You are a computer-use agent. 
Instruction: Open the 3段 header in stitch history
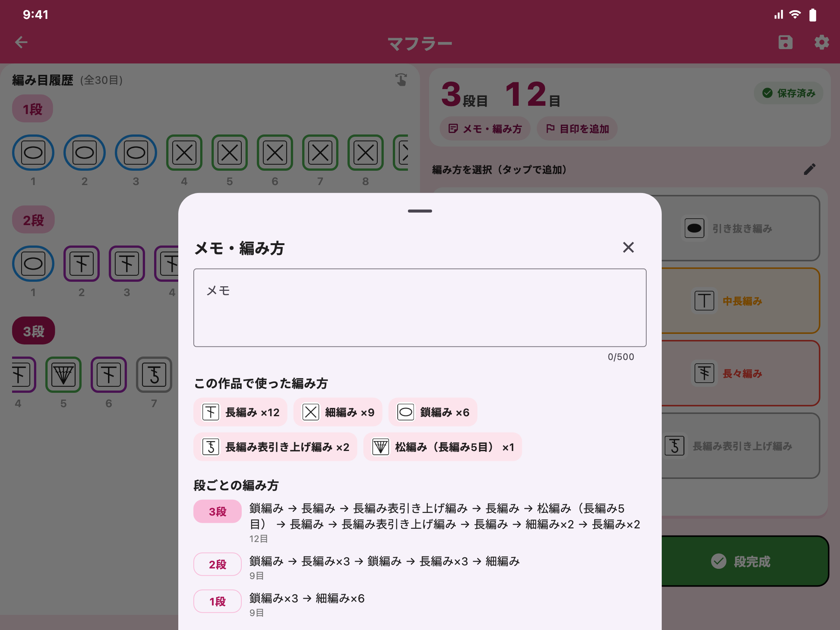(33, 331)
